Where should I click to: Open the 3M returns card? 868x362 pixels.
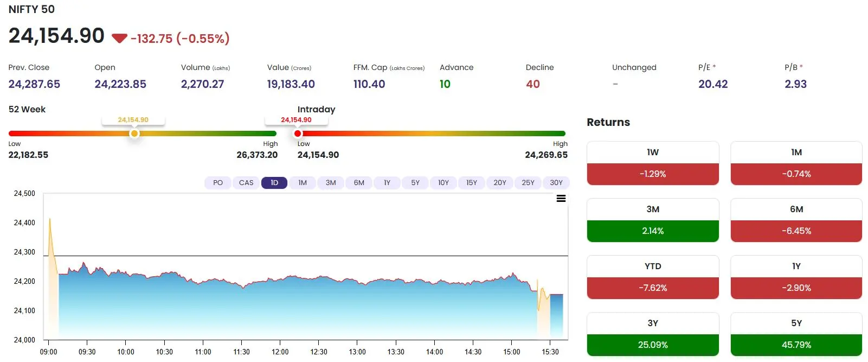pos(653,220)
